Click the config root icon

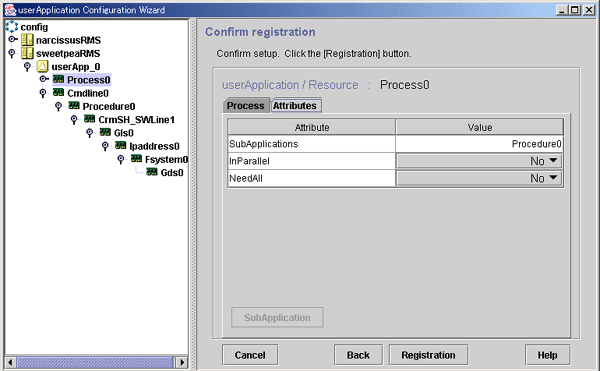tap(11, 26)
